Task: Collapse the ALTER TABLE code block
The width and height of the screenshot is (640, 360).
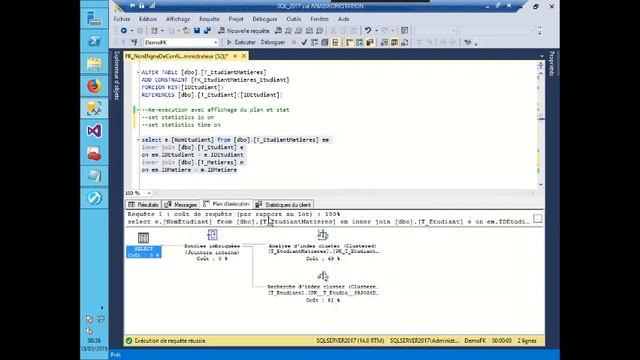Action: [138, 72]
